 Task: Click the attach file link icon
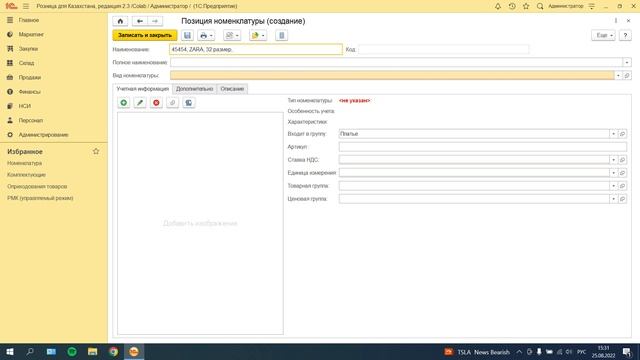[x=172, y=103]
